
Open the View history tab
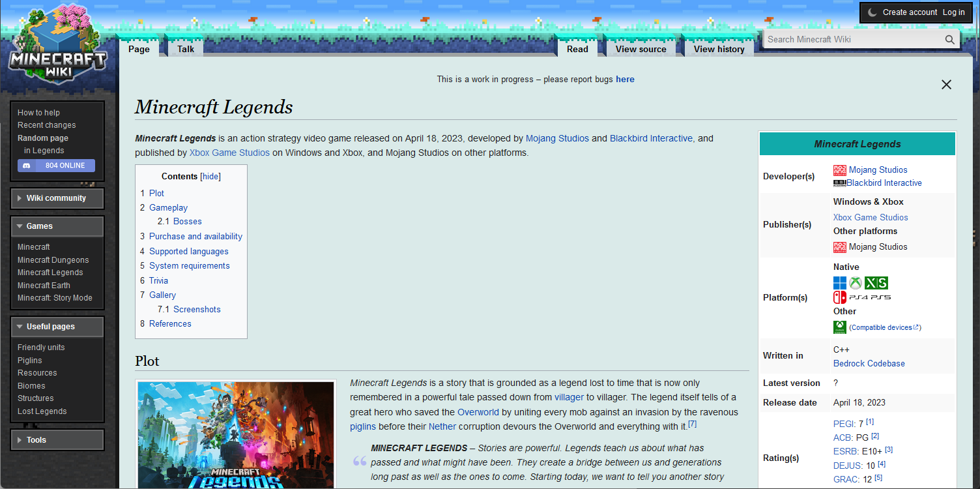pos(719,49)
